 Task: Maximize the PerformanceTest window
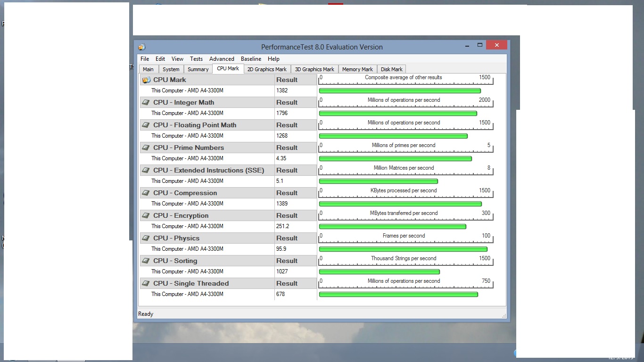pyautogui.click(x=480, y=45)
